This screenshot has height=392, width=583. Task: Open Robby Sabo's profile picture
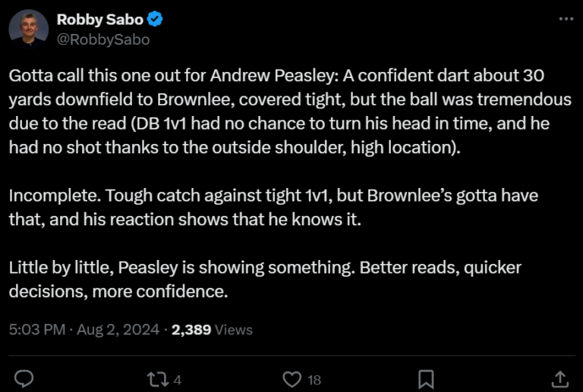click(30, 30)
